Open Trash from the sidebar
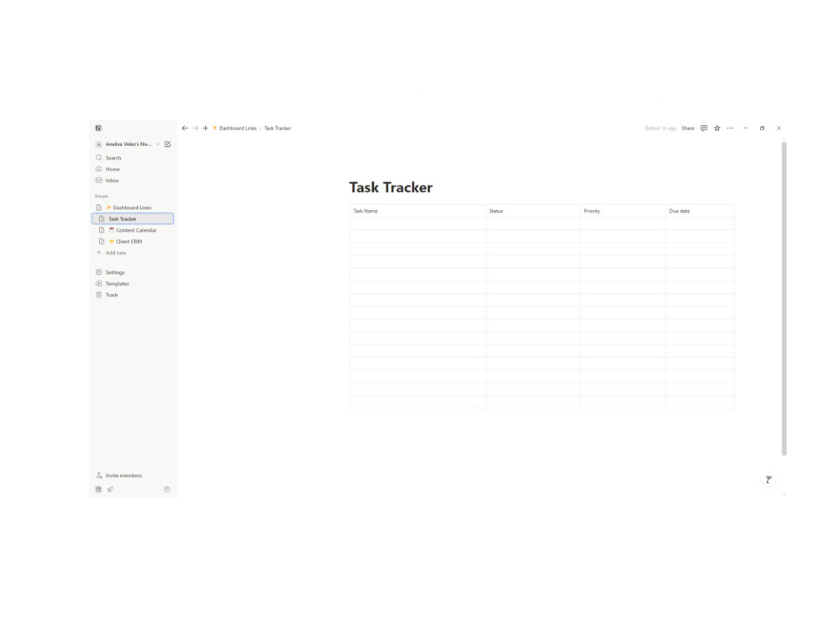 click(x=133, y=295)
